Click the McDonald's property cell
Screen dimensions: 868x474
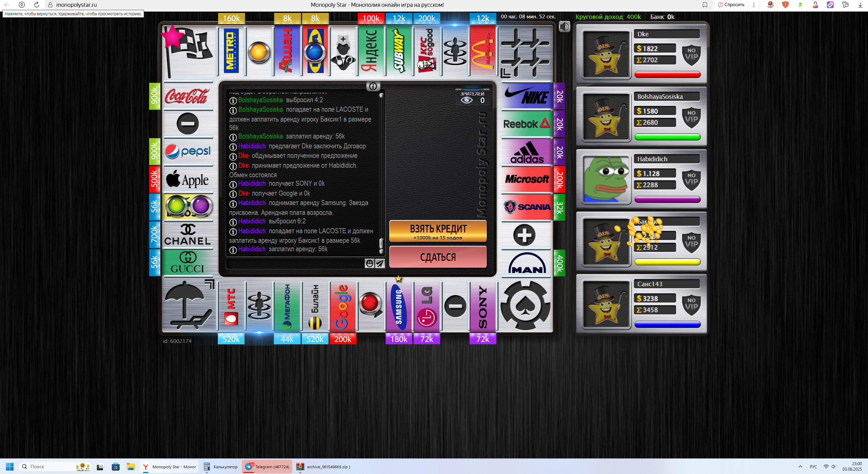[483, 51]
